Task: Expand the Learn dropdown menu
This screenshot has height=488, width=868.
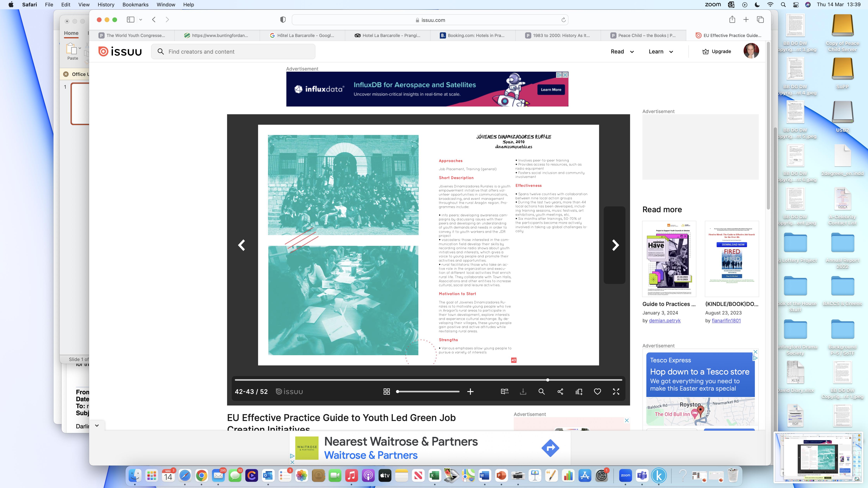Action: [x=660, y=52]
